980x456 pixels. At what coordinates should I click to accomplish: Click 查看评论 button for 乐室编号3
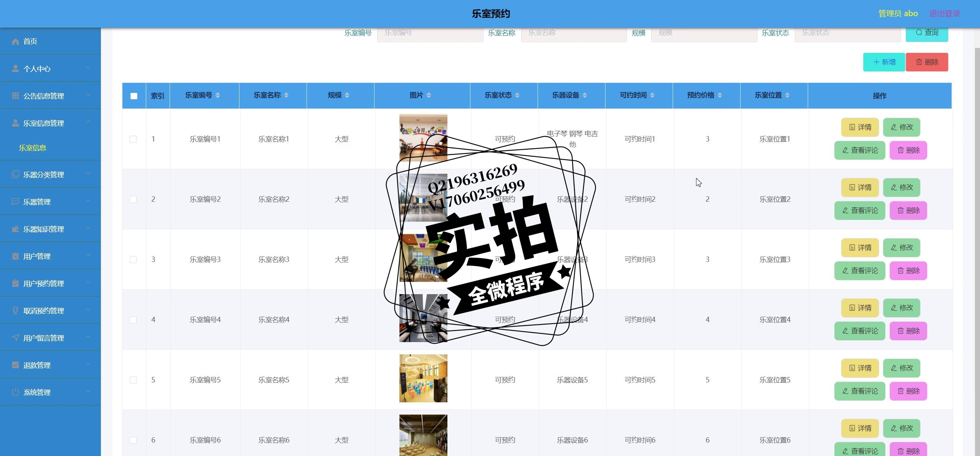point(860,271)
